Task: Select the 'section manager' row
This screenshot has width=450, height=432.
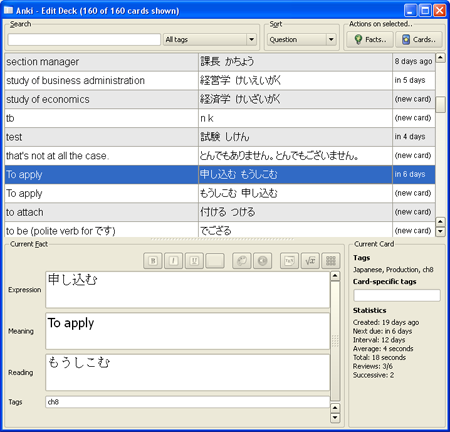Action: coord(220,62)
